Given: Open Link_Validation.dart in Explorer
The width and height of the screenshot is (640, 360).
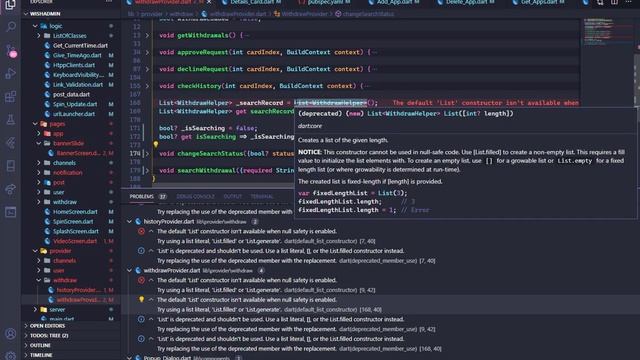Looking at the screenshot, I should pyautogui.click(x=78, y=85).
